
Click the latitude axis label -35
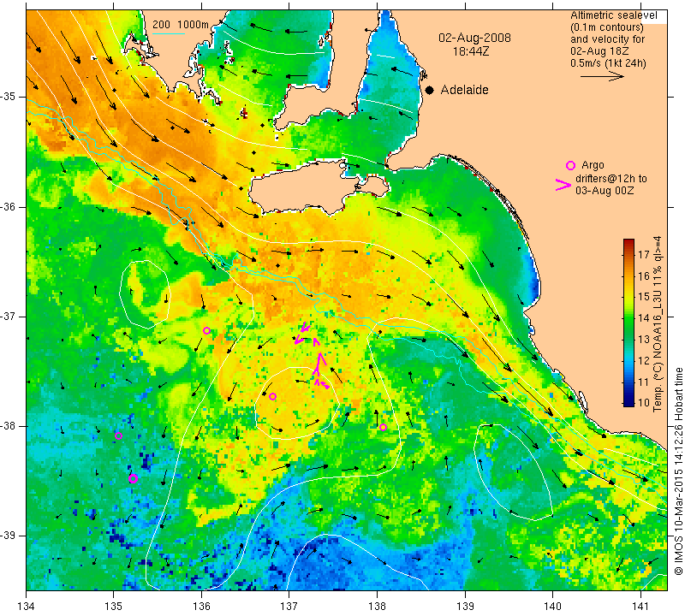[9, 97]
